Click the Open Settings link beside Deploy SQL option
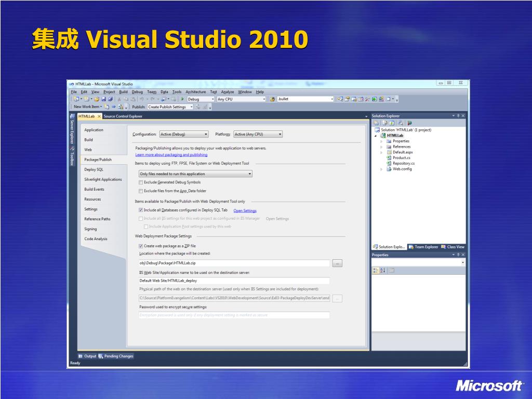 [245, 211]
